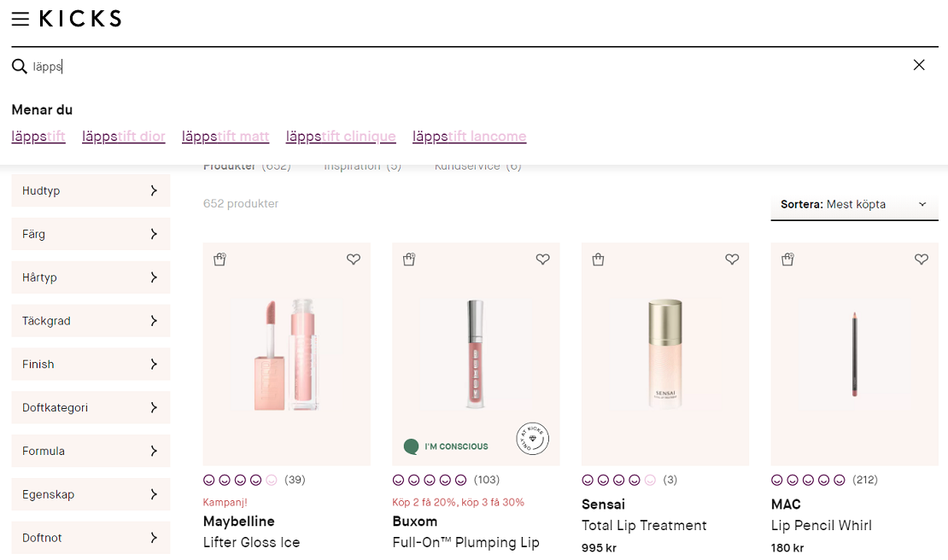Click the MAC brand name
This screenshot has height=560, width=948.
click(786, 505)
